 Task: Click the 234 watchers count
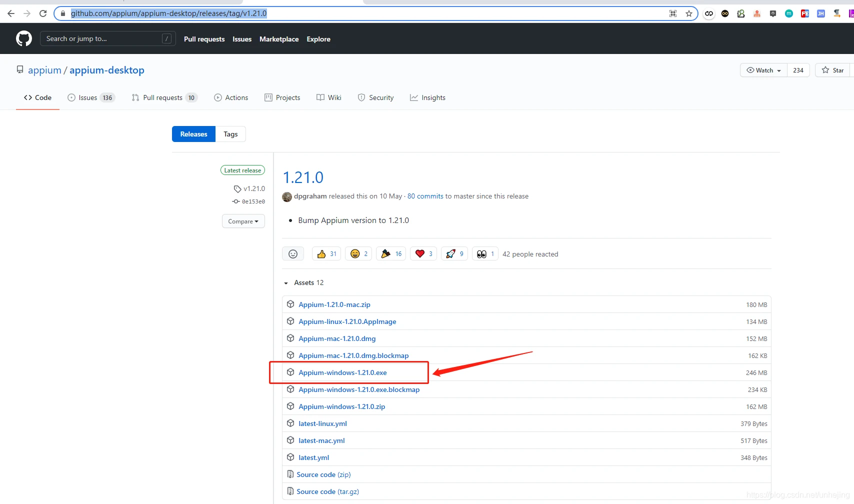click(x=798, y=70)
